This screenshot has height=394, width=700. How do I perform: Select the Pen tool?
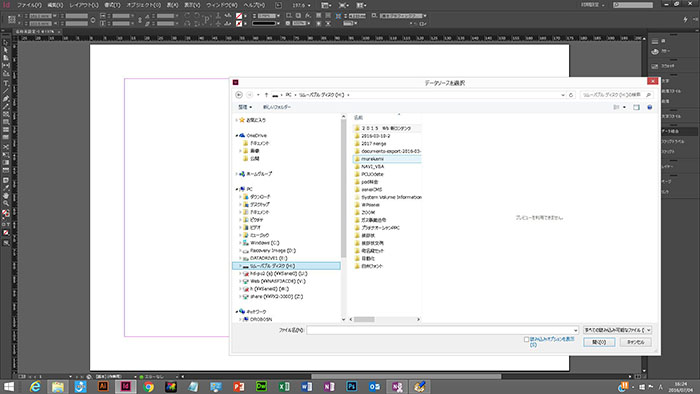(x=6, y=99)
